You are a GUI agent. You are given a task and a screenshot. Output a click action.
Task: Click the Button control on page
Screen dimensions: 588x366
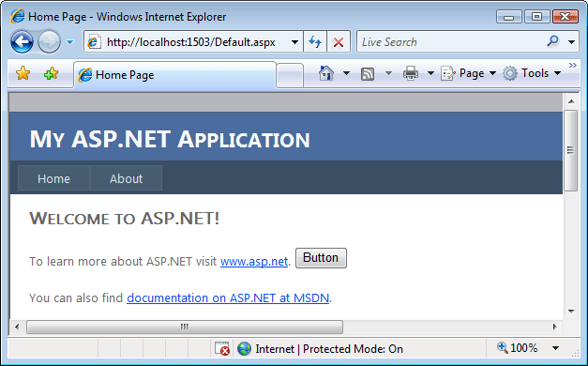tap(321, 258)
